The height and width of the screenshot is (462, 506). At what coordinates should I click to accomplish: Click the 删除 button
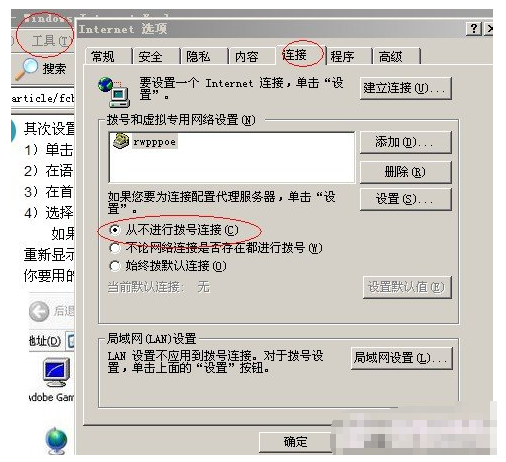click(x=406, y=172)
